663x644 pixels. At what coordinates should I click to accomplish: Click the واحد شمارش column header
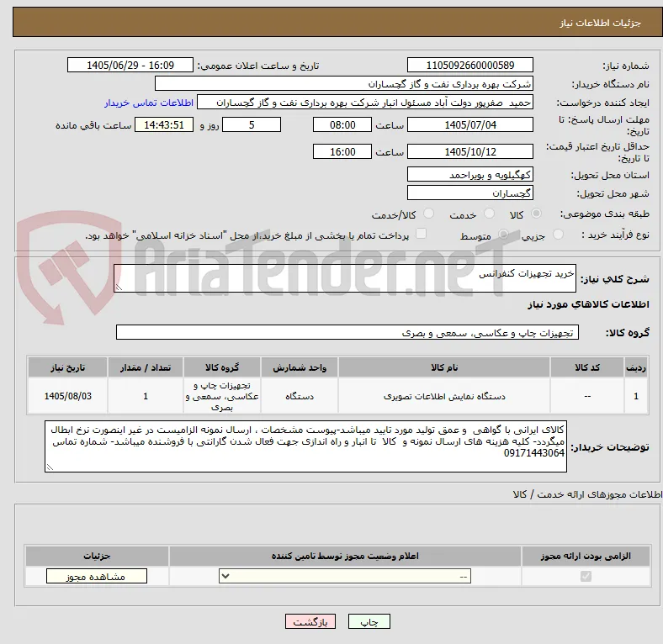pos(300,367)
